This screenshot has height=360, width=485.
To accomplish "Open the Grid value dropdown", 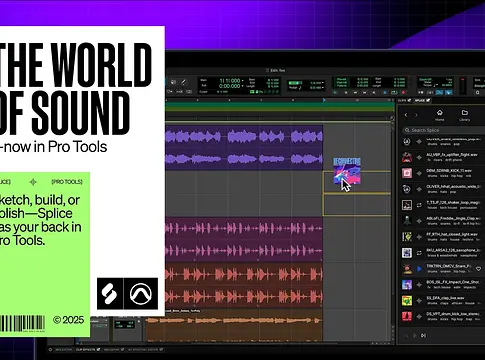I will pos(322,83).
